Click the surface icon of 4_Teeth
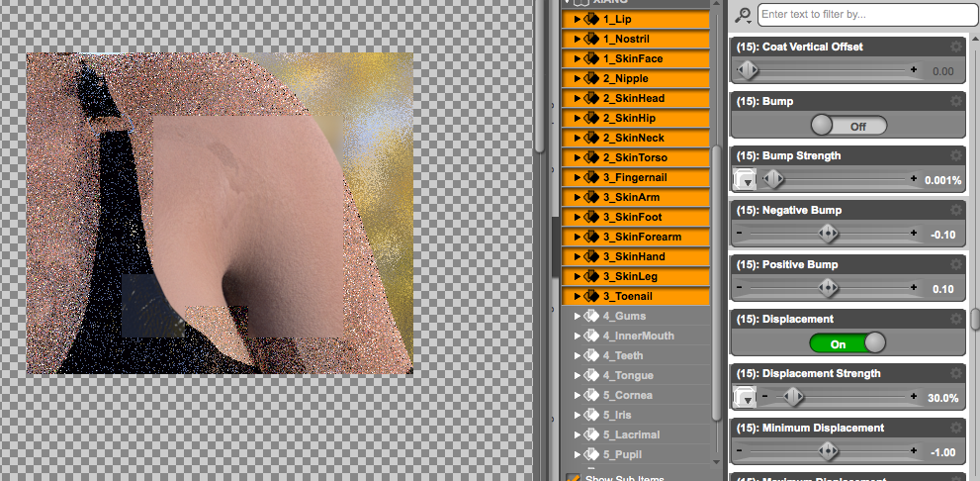 coord(591,355)
